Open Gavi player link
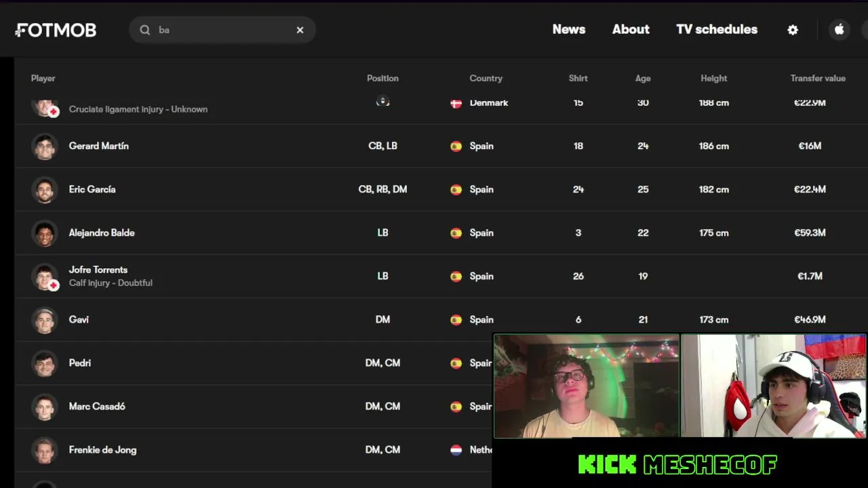 [x=79, y=319]
